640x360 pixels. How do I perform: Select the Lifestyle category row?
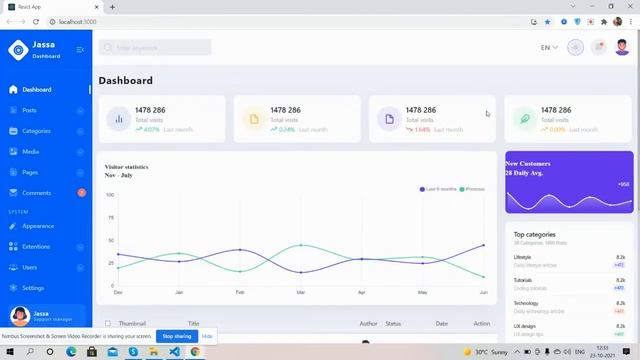point(569,261)
